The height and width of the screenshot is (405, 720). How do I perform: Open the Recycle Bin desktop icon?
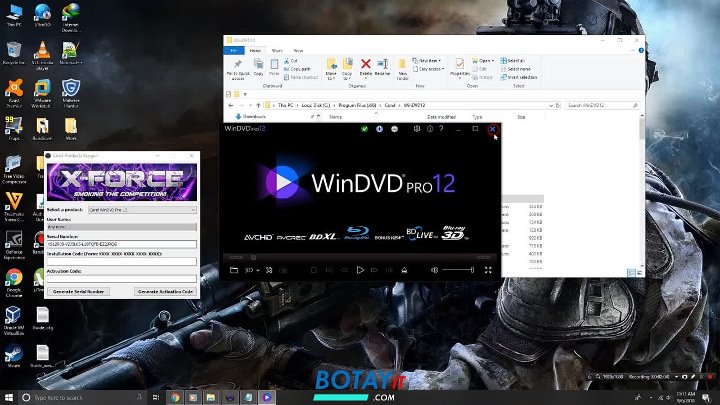(x=14, y=53)
